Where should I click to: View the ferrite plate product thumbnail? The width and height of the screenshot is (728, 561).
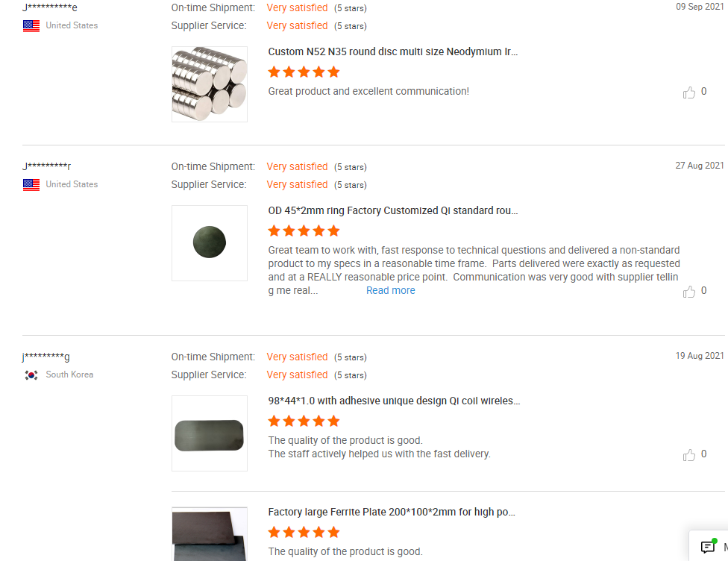coord(210,534)
